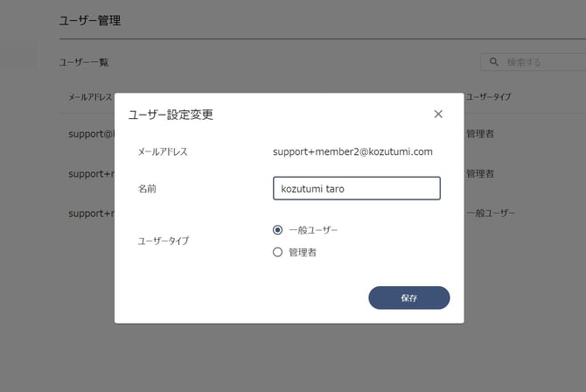Click the 一般ユーザー cell in the third row
The image size is (586, 392).
click(x=491, y=213)
